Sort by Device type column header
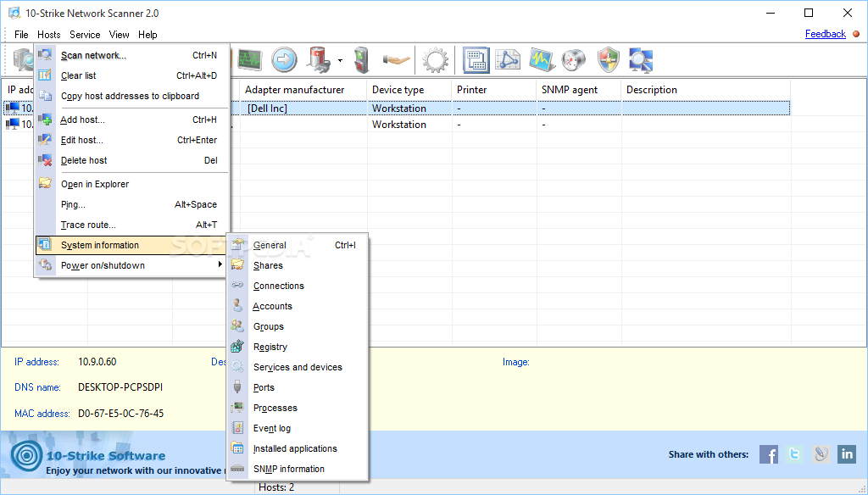 (409, 90)
